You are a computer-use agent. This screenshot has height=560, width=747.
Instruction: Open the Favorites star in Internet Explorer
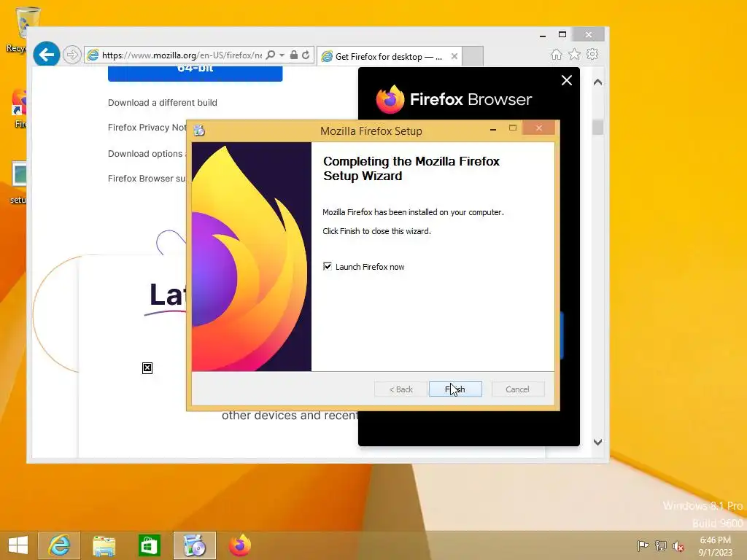tap(575, 54)
